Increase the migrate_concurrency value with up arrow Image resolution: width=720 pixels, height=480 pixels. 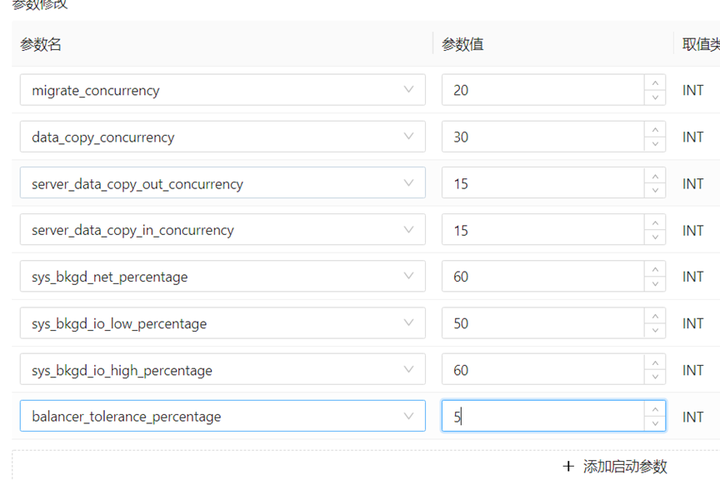coord(655,83)
